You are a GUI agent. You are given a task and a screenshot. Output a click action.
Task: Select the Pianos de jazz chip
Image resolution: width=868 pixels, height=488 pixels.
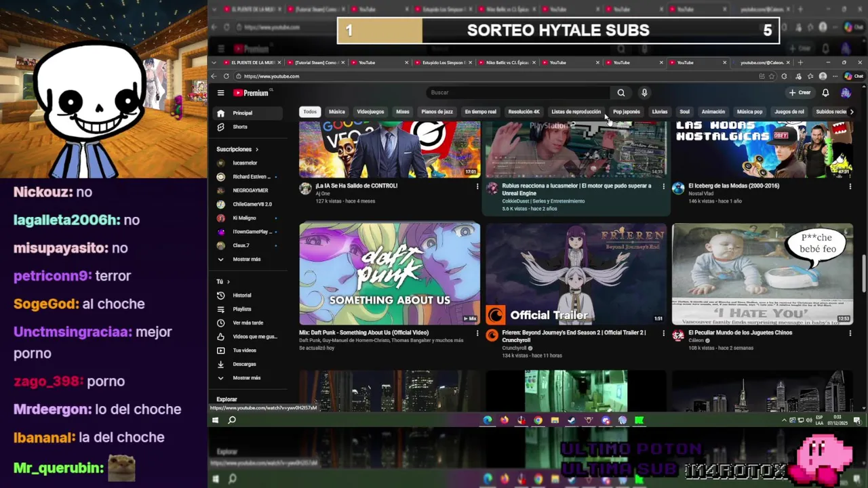tap(437, 112)
